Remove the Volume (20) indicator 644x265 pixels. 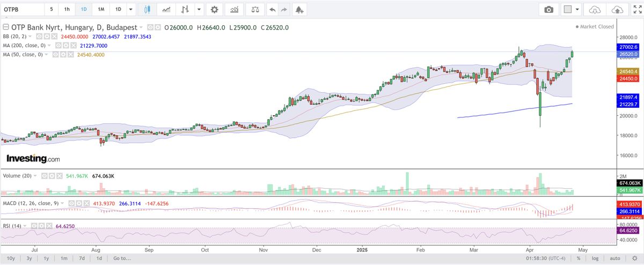(59, 176)
